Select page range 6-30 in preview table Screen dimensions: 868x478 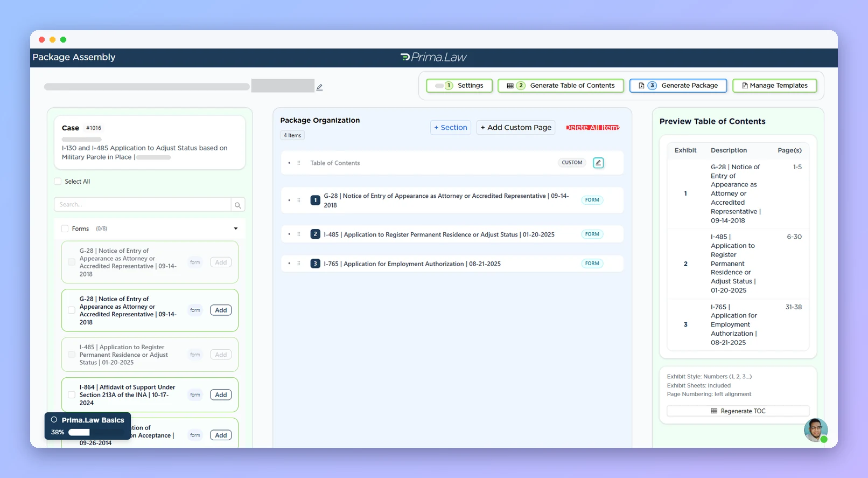794,237
